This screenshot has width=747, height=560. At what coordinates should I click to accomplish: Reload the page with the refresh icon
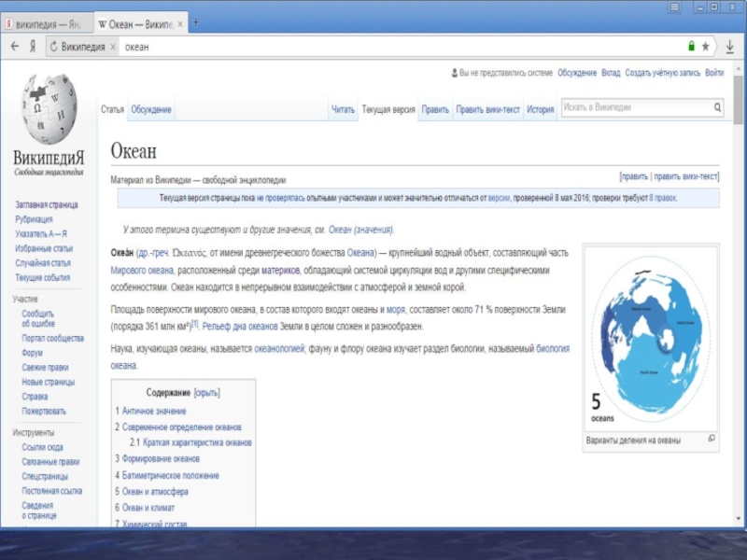click(x=53, y=46)
